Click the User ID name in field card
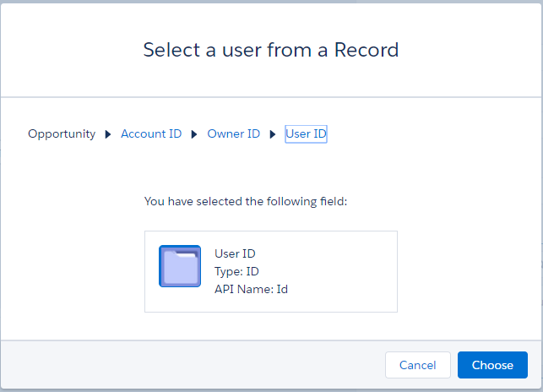This screenshot has width=543, height=392. pyautogui.click(x=235, y=253)
